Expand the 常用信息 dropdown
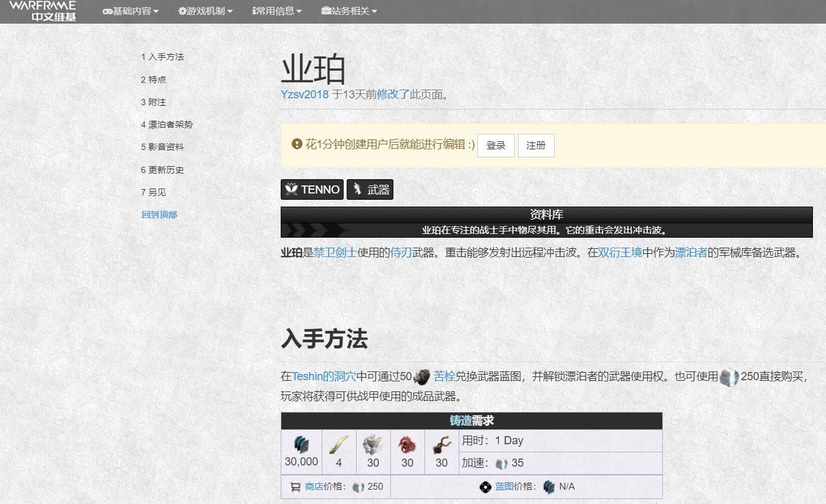Image resolution: width=826 pixels, height=504 pixels. click(x=276, y=11)
